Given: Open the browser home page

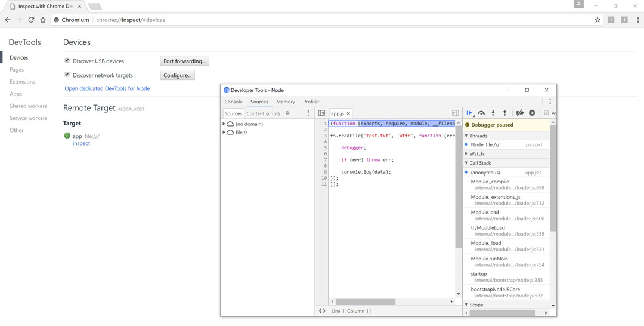Looking at the screenshot, I should pyautogui.click(x=43, y=20).
